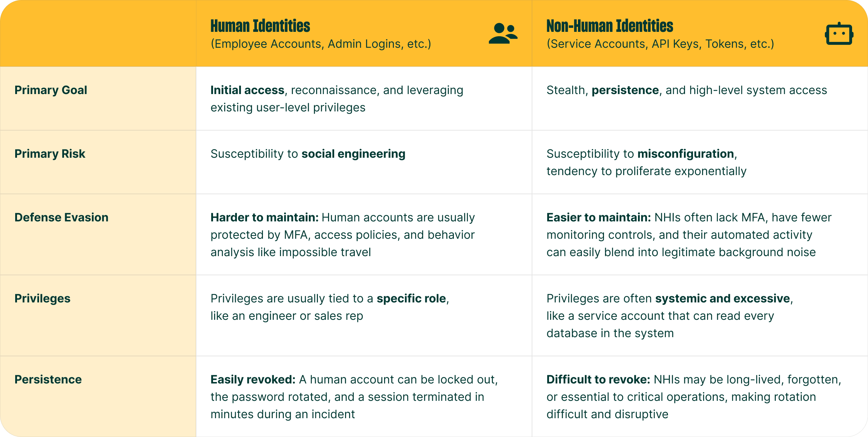The width and height of the screenshot is (868, 437).
Task: Click the robot icon beside Non-Human Identities
Action: pyautogui.click(x=839, y=34)
